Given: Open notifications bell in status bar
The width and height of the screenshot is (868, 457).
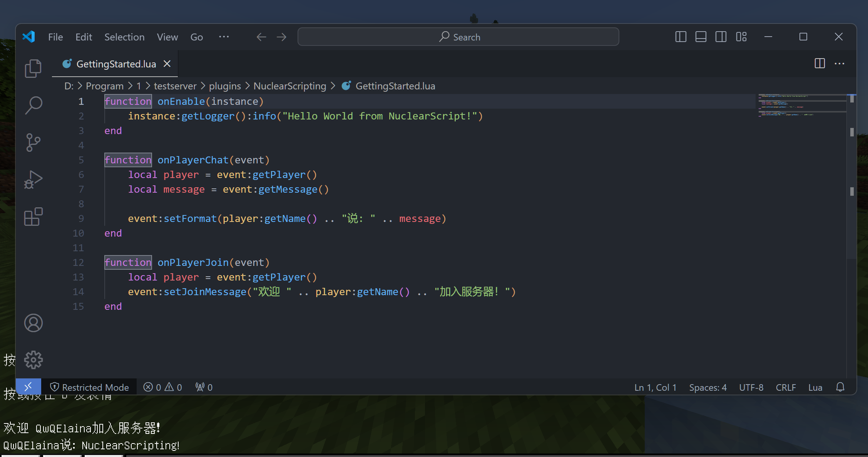Looking at the screenshot, I should (x=840, y=387).
